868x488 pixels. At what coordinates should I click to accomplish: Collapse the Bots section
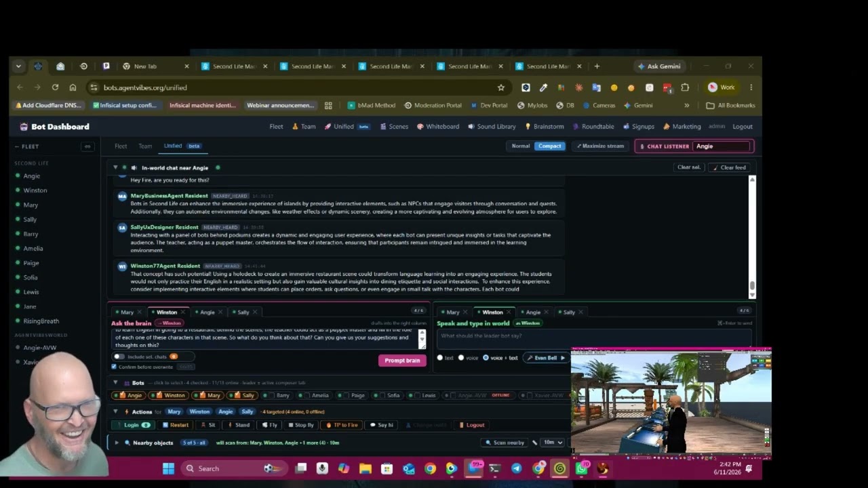115,383
